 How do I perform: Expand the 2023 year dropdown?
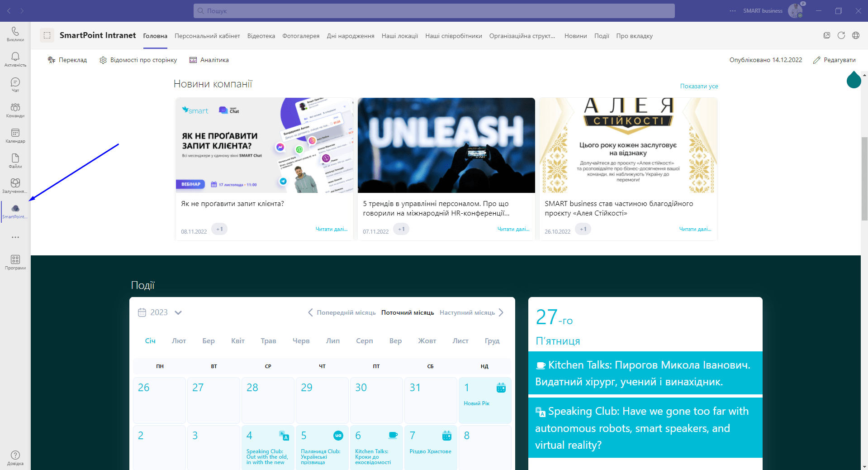point(178,312)
